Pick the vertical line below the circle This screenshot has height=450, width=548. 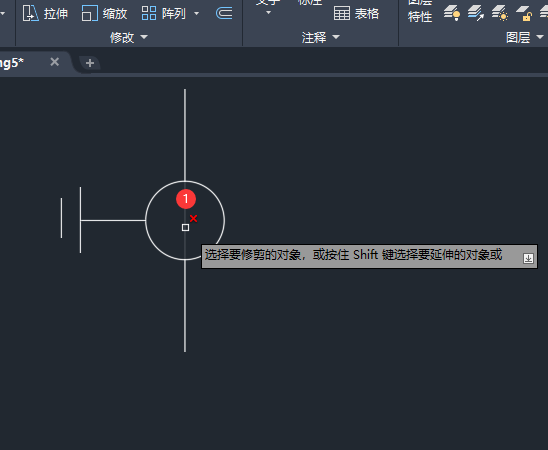pos(185,306)
